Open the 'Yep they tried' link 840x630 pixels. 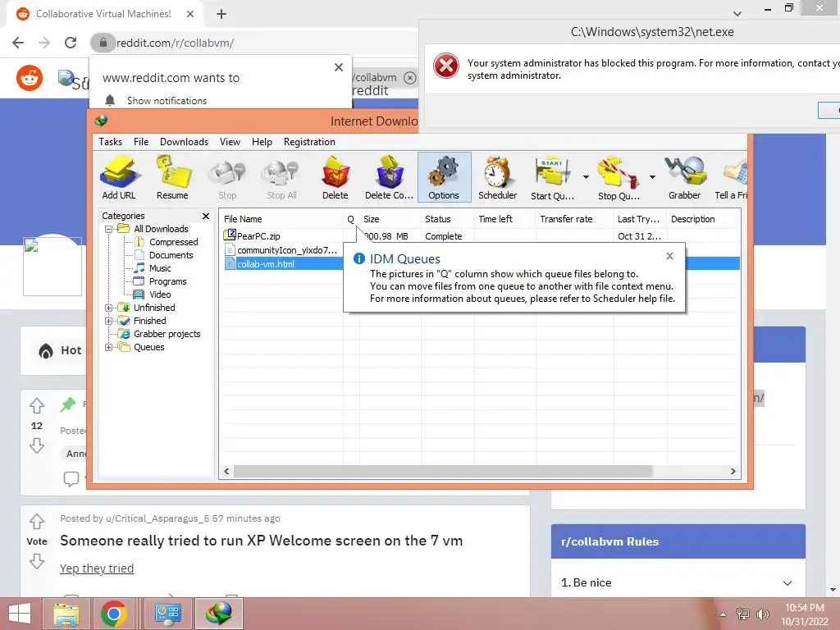pos(97,569)
